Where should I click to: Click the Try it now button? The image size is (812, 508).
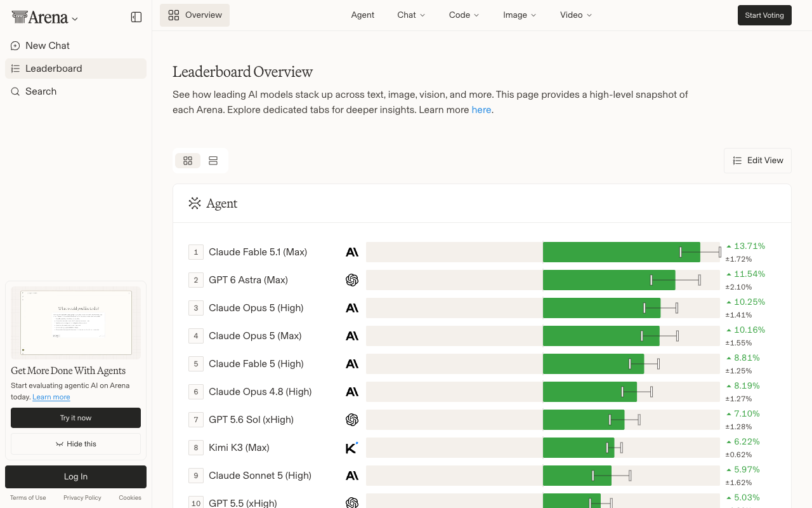click(75, 418)
